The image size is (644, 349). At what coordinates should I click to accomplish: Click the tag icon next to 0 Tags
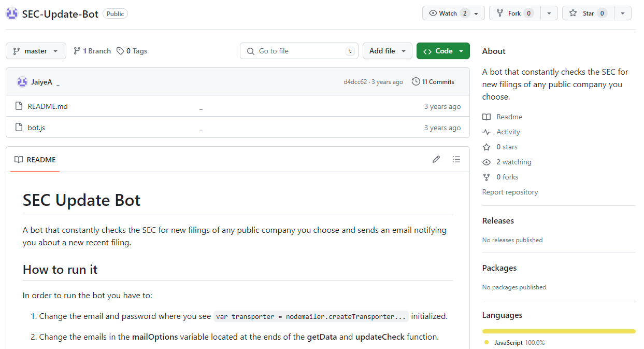[120, 51]
